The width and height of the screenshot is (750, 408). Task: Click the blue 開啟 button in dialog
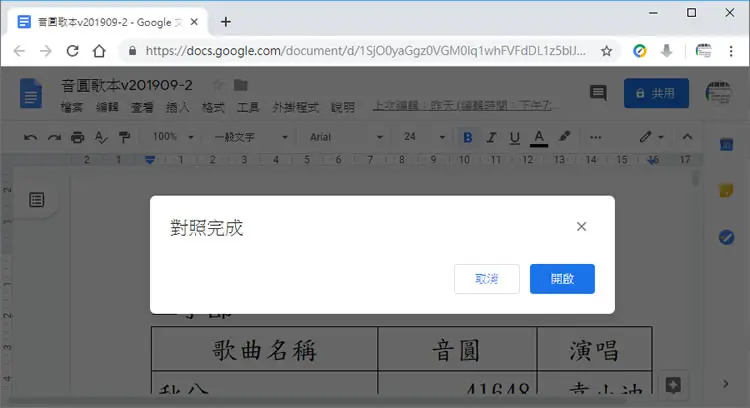(562, 279)
